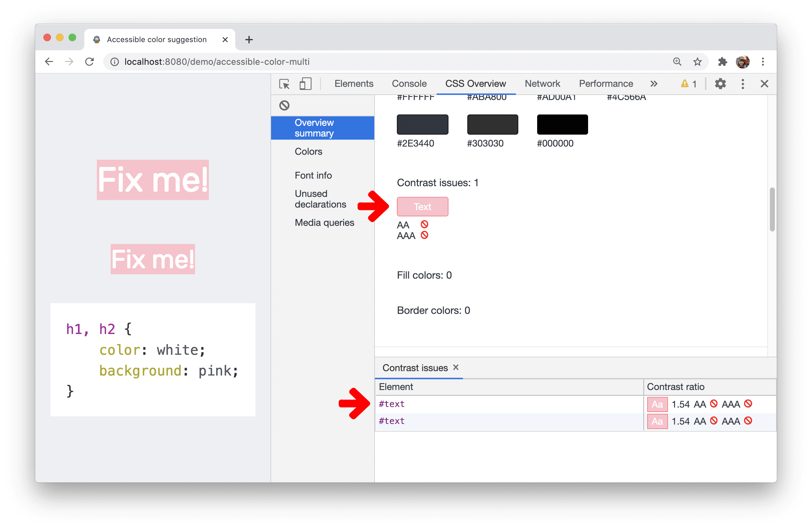Screen dimensions: 812x529
Task: Open the Font info section
Action: [314, 175]
